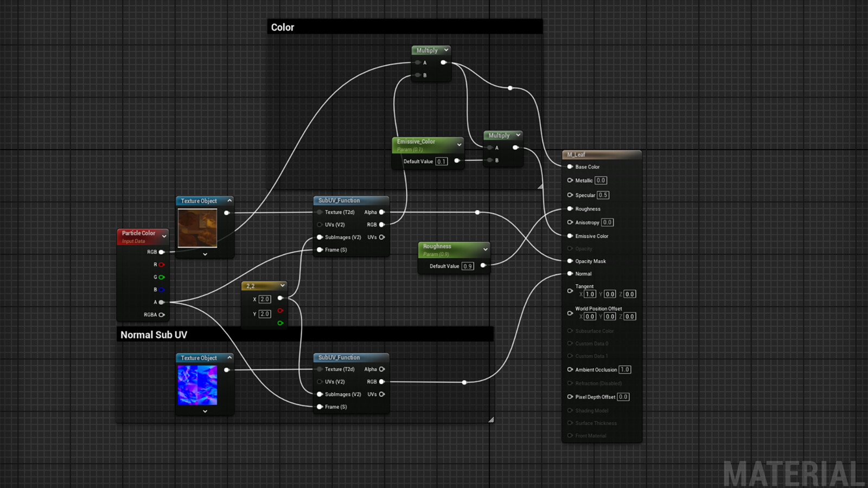This screenshot has height=488, width=868.
Task: Collapse the top Multiply node chevron
Action: 446,50
